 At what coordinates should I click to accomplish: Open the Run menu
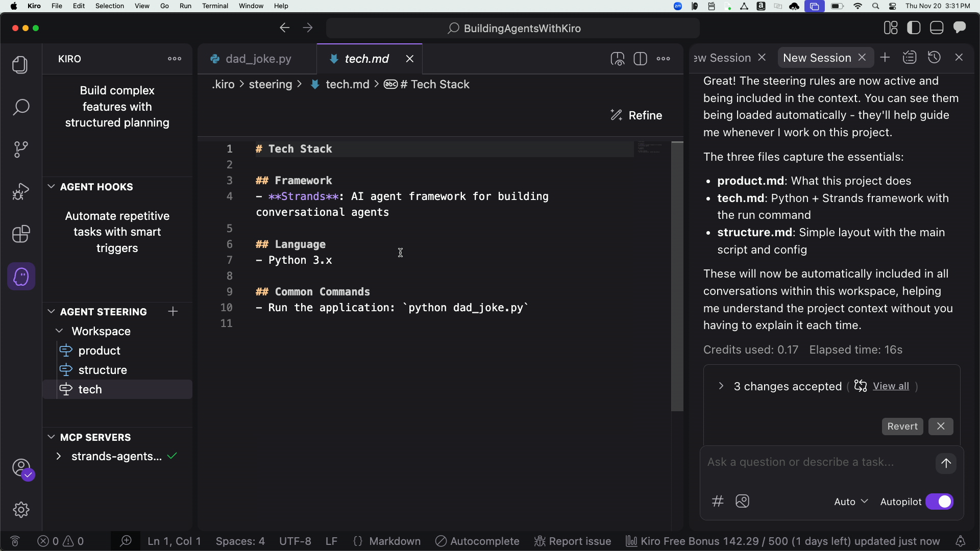[185, 6]
